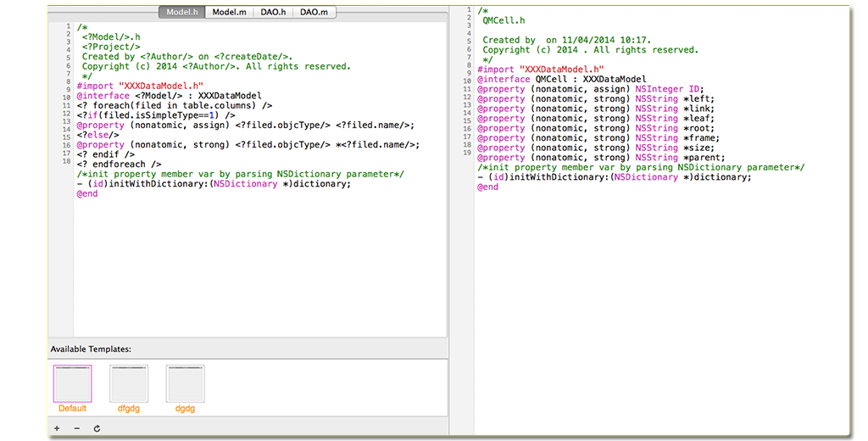Click '@end' in the preview pane

tap(488, 187)
